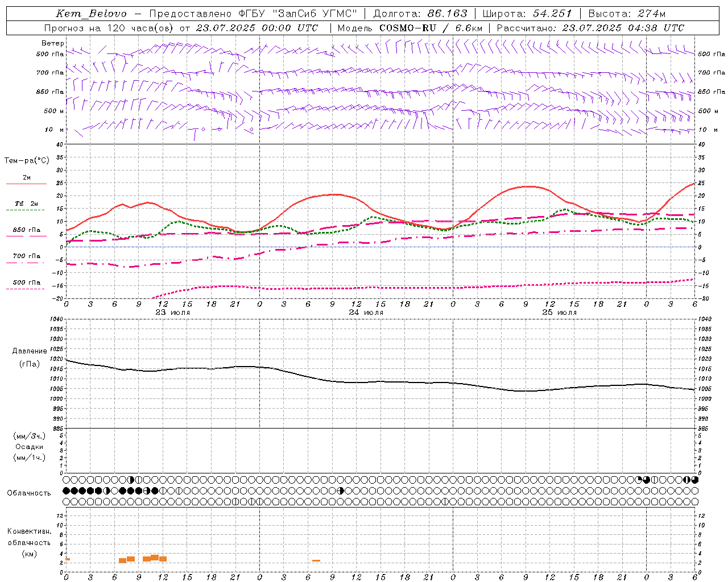
Task: Click the lone orange convective bar on 24 июля
Action: 316,561
